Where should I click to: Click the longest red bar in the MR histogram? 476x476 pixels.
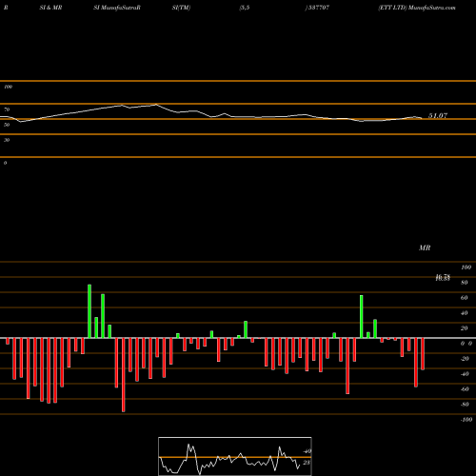(124, 375)
